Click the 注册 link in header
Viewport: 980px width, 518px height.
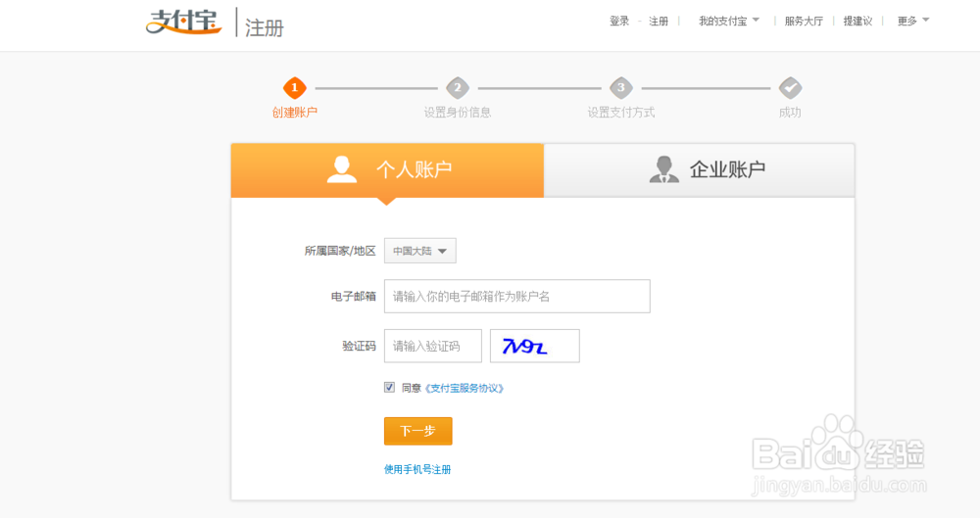(659, 22)
